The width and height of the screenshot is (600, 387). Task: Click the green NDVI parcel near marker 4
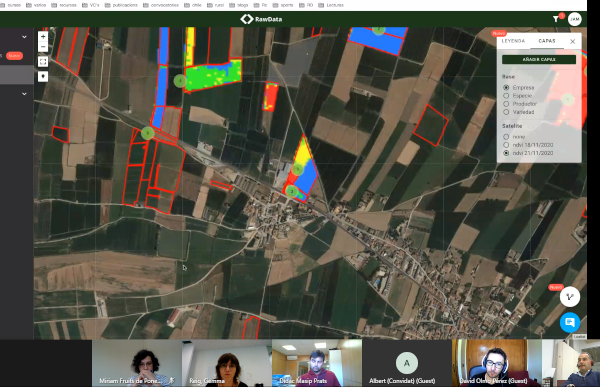point(213,76)
